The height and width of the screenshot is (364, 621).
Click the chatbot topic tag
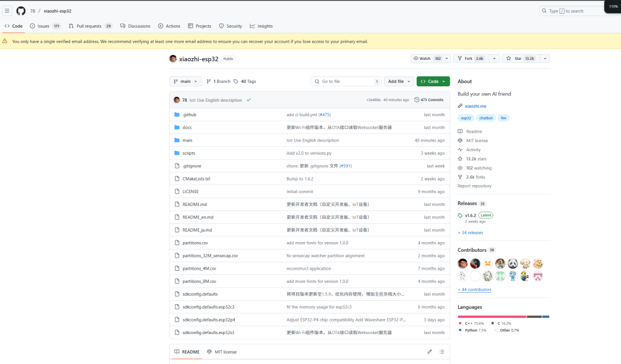click(x=485, y=118)
